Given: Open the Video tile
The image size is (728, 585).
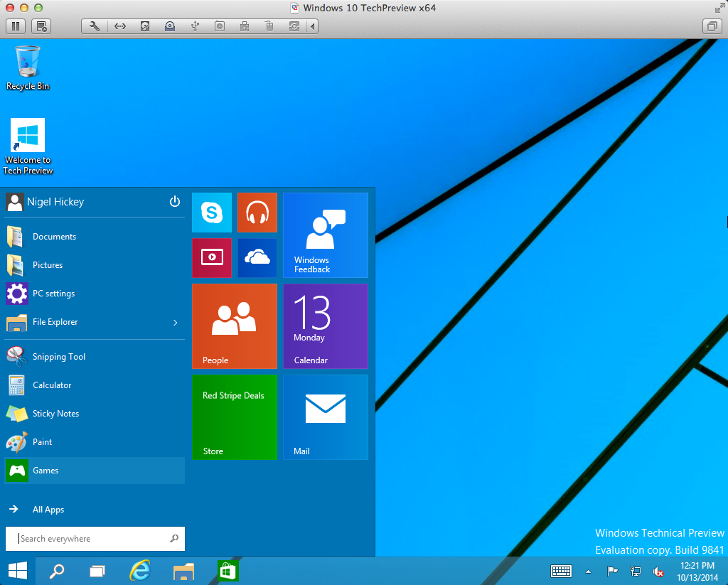Looking at the screenshot, I should pos(212,258).
